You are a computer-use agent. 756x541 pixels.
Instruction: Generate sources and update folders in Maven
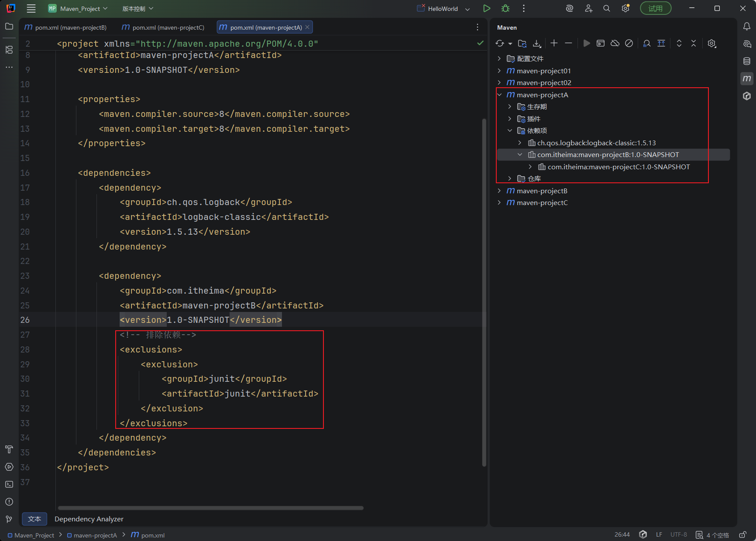522,43
